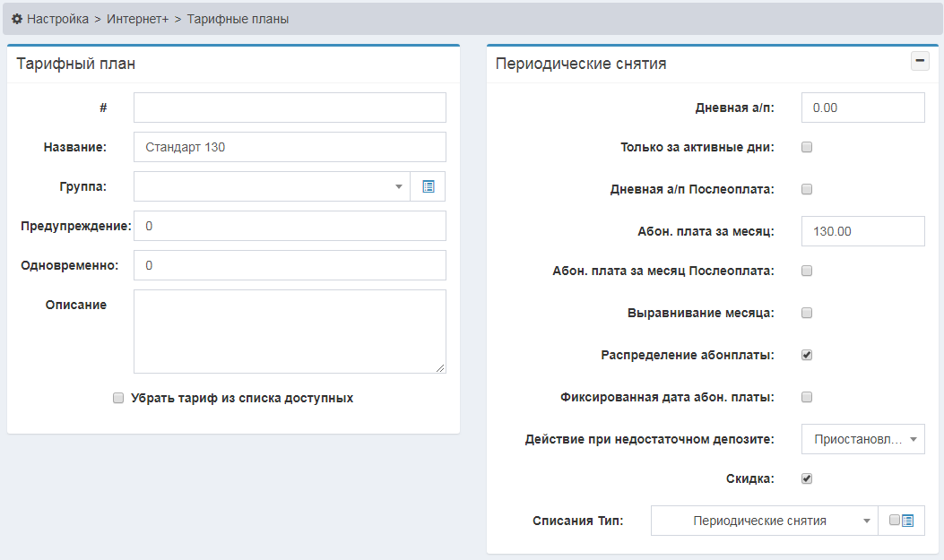Viewport: 944px width, 560px height.
Task: Check Убрать тариф из списка доступных
Action: pyautogui.click(x=118, y=398)
